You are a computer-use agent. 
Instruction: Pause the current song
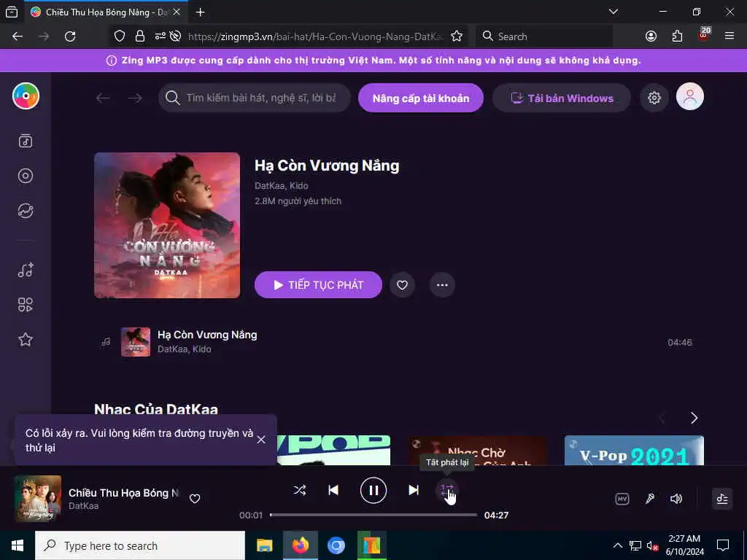[373, 491]
